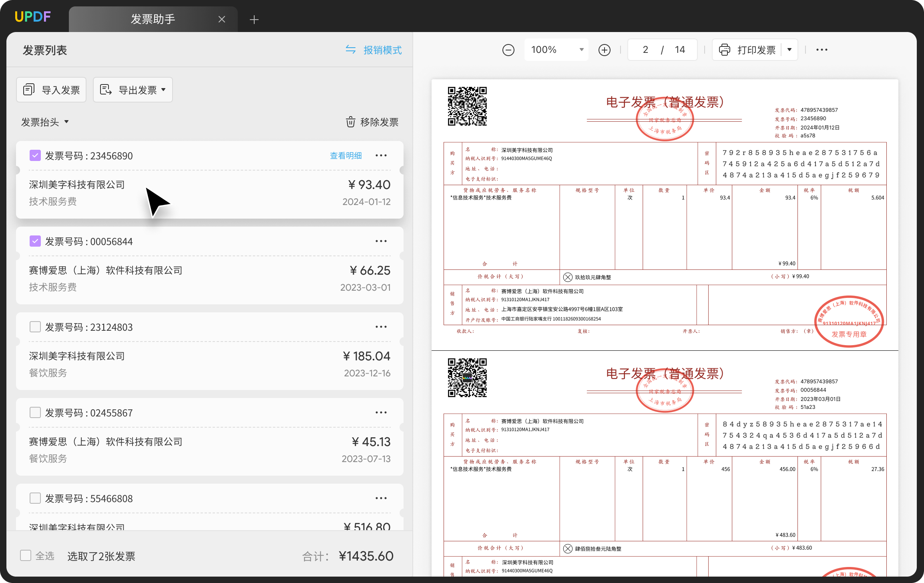Add a new tab with plus icon
Viewport: 924px width, 583px height.
coord(254,20)
